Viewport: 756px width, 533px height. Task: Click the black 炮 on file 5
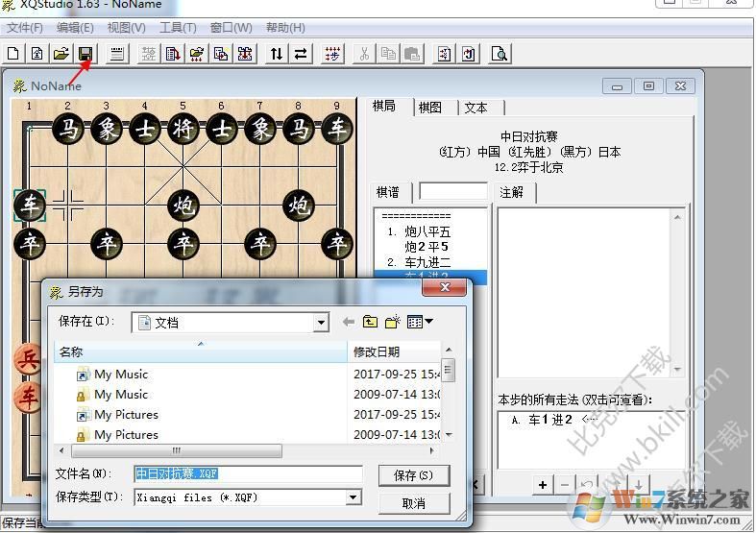(183, 206)
